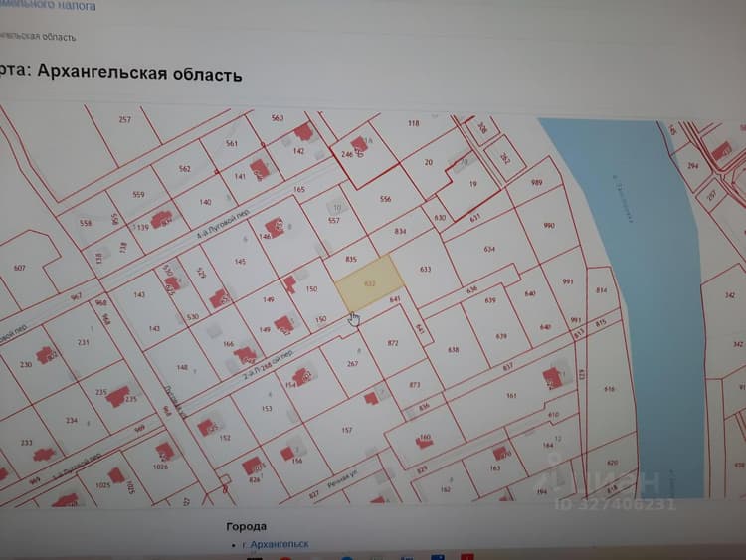This screenshot has height=560, width=746.
Task: Click parcel 873 on the map
Action: point(415,385)
